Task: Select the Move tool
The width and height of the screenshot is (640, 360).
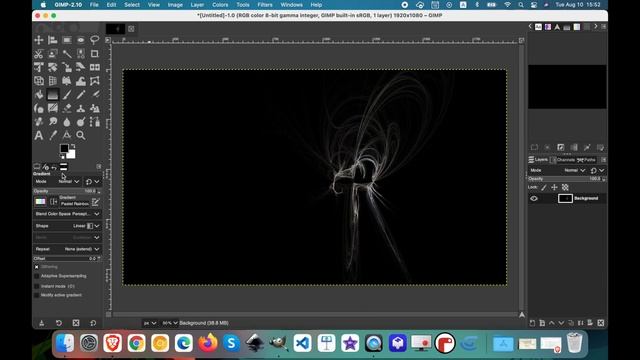Action: pyautogui.click(x=39, y=40)
